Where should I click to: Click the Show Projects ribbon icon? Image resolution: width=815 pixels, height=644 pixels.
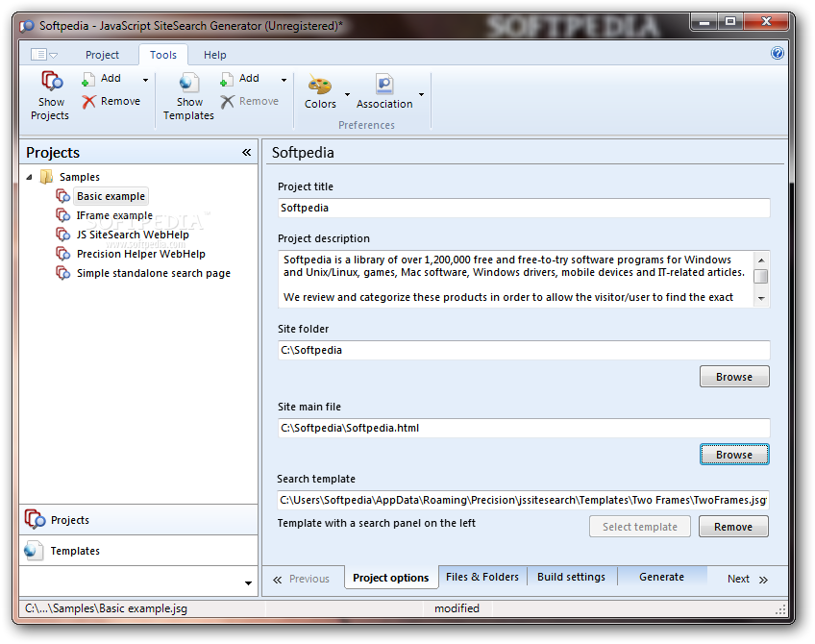52,82
